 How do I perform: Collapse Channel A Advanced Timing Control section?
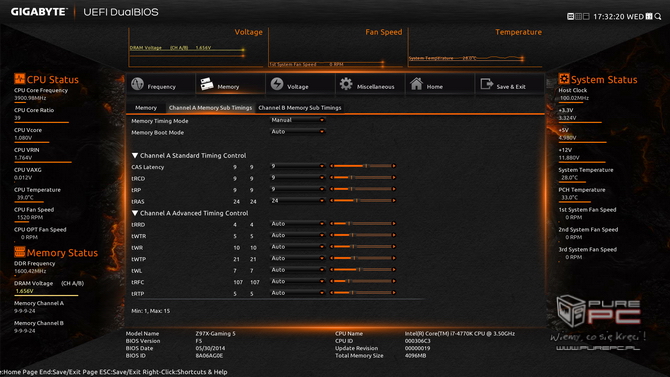135,213
